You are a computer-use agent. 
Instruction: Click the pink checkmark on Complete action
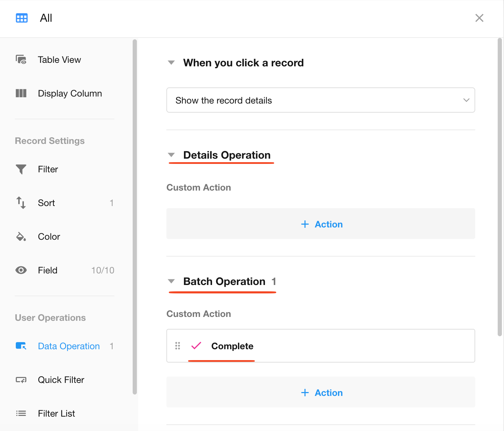point(196,346)
